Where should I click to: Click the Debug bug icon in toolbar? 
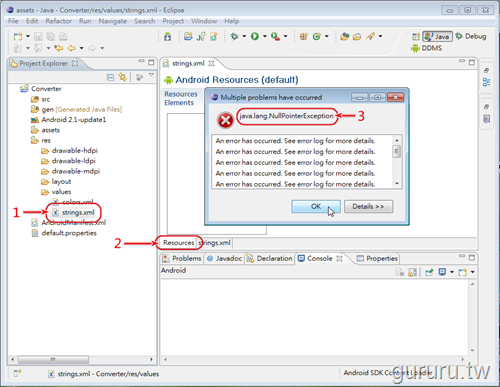(x=235, y=36)
